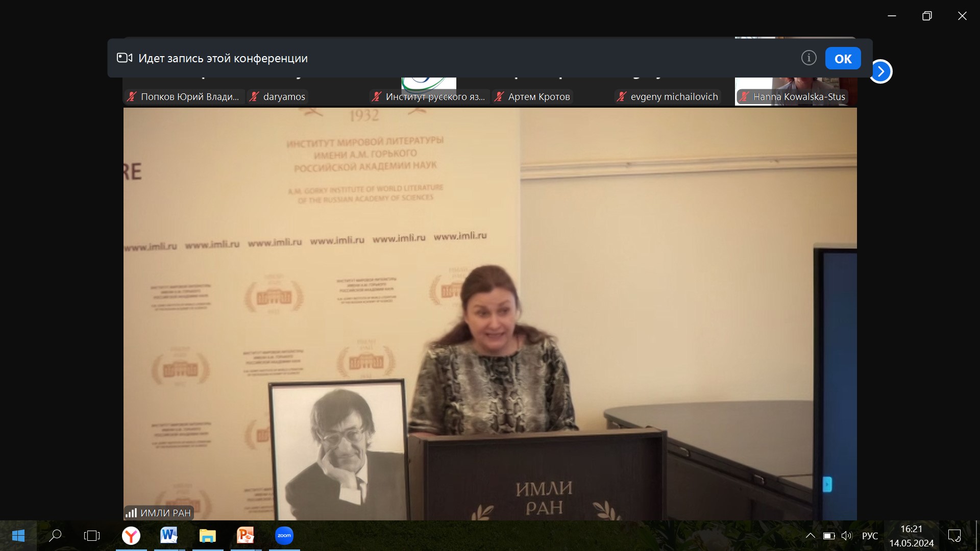
Task: Click network signal icon near ИМЛИ РАН label
Action: pos(131,513)
